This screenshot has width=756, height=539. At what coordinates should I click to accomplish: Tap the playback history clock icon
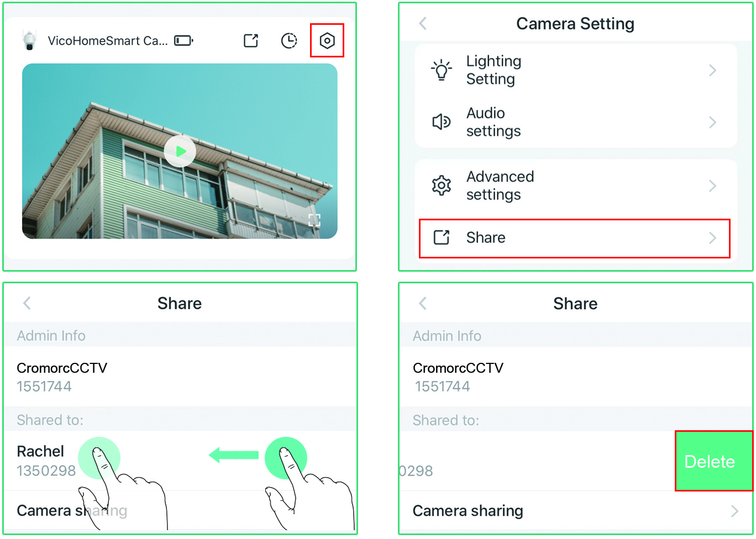(289, 40)
